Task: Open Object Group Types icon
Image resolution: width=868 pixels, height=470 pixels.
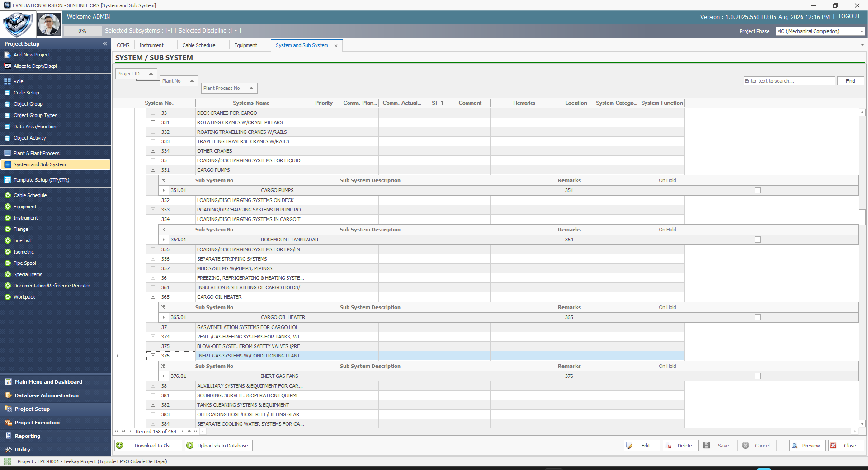Action: (8, 115)
